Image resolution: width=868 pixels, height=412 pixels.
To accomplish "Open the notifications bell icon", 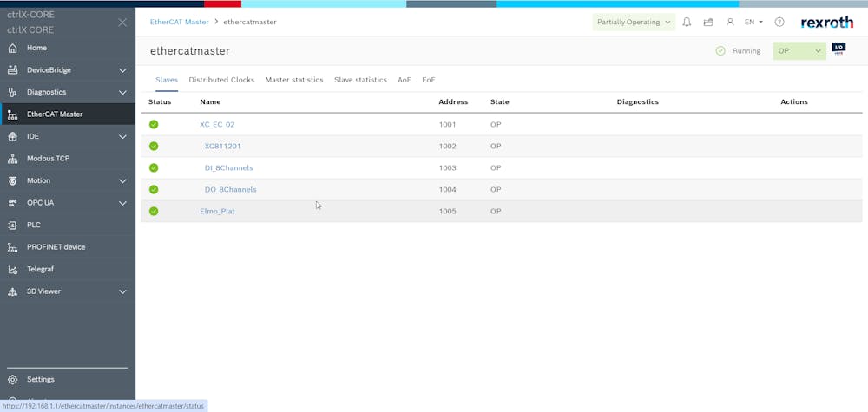I will 687,22.
